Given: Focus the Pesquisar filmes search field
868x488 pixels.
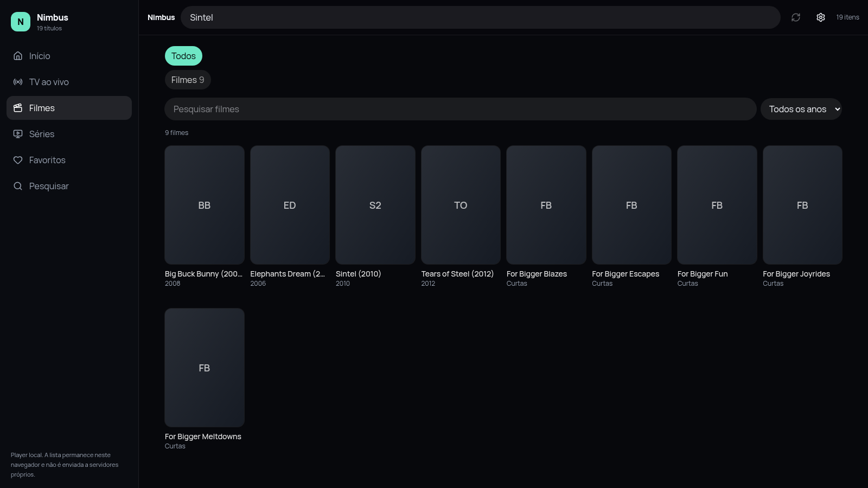Looking at the screenshot, I should coord(460,109).
